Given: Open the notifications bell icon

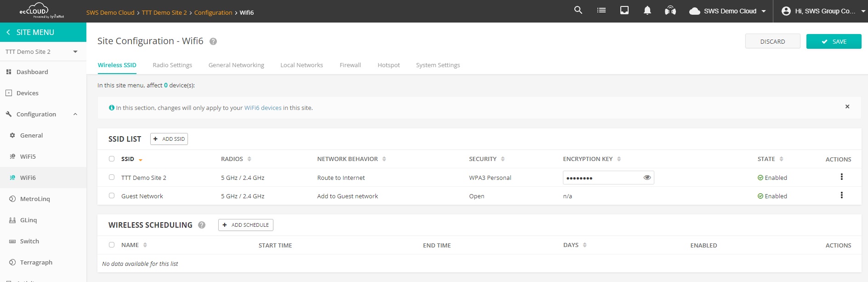Looking at the screenshot, I should click(647, 10).
